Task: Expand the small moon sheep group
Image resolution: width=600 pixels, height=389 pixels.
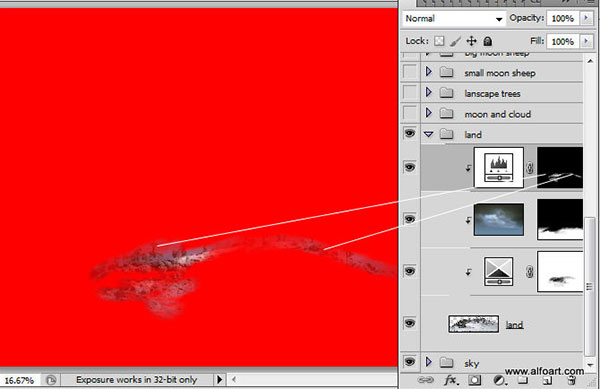Action: [429, 72]
